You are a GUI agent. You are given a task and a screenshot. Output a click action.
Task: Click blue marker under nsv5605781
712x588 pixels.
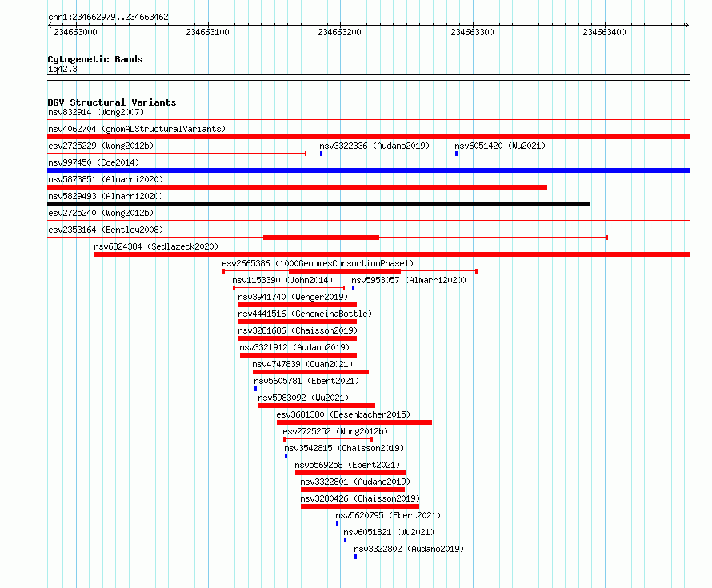click(255, 389)
